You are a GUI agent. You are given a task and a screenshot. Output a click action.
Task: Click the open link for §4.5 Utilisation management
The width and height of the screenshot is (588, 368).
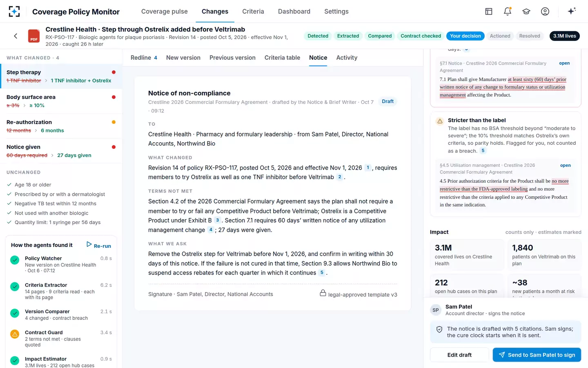(566, 166)
